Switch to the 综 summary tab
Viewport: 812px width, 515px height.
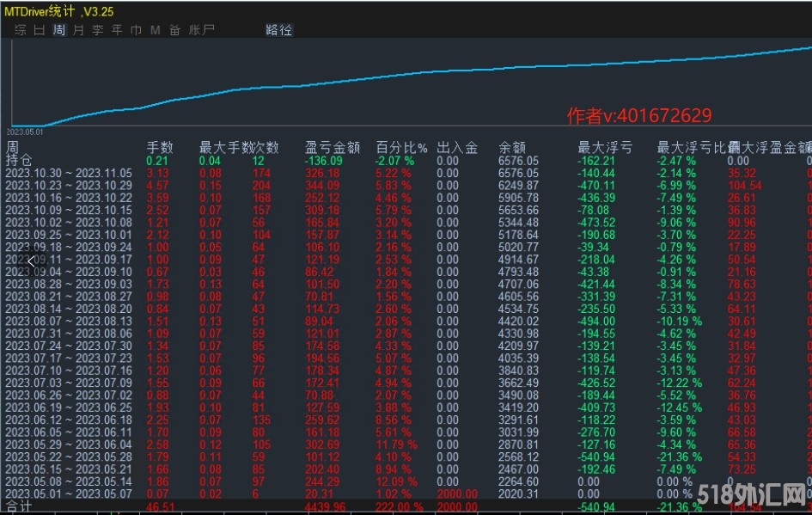click(21, 30)
